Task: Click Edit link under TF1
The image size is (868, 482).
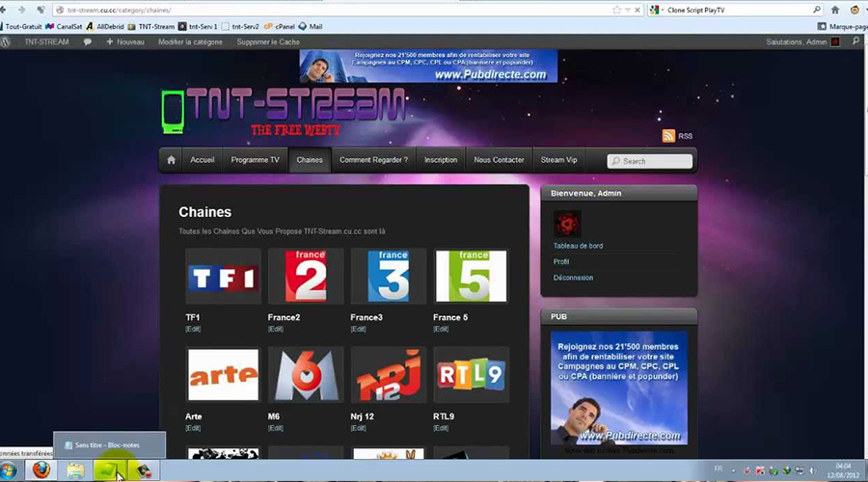Action: click(x=193, y=330)
